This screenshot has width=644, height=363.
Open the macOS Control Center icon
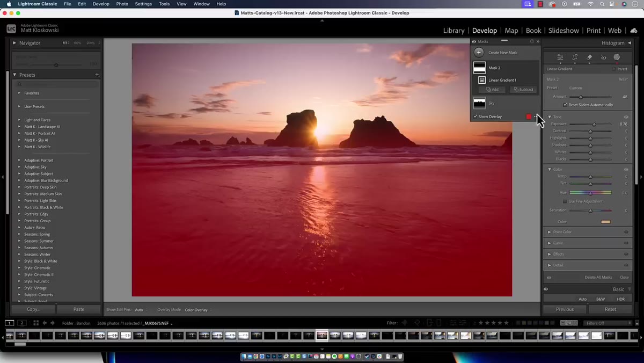(613, 4)
